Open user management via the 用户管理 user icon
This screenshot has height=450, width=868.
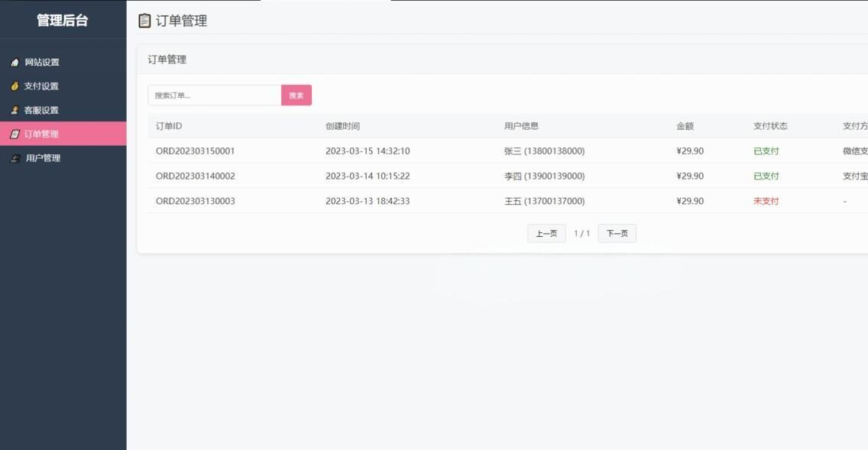pyautogui.click(x=14, y=158)
